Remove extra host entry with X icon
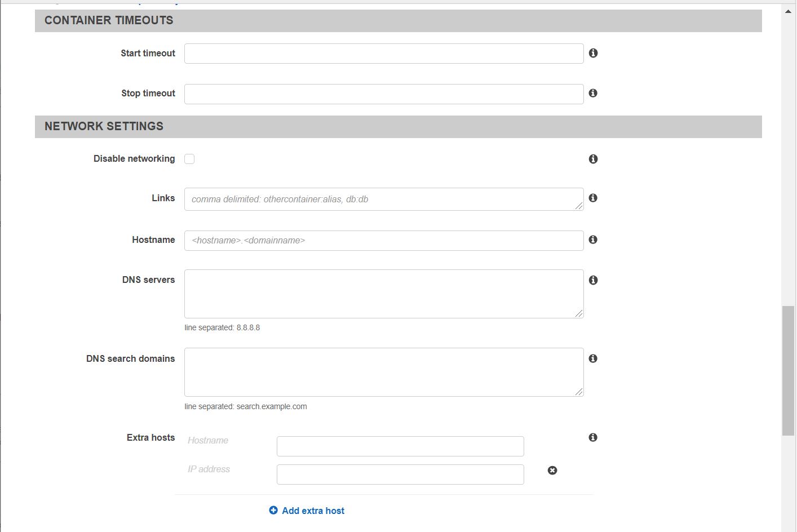The width and height of the screenshot is (797, 532). (x=552, y=470)
